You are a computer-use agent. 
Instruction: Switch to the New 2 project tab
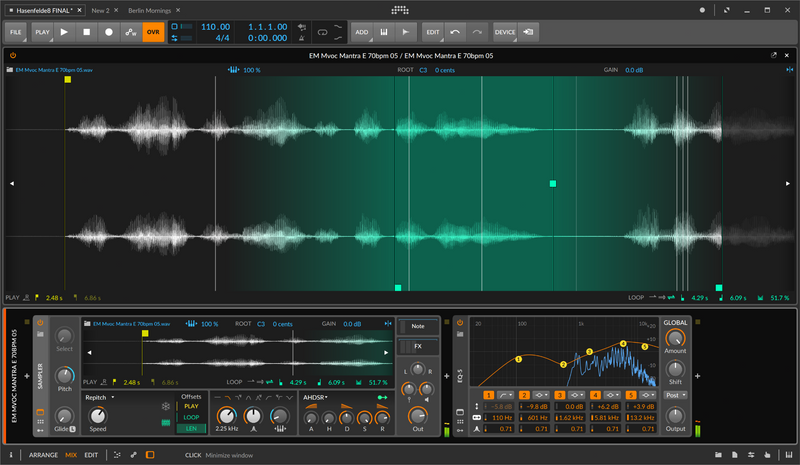[100, 10]
